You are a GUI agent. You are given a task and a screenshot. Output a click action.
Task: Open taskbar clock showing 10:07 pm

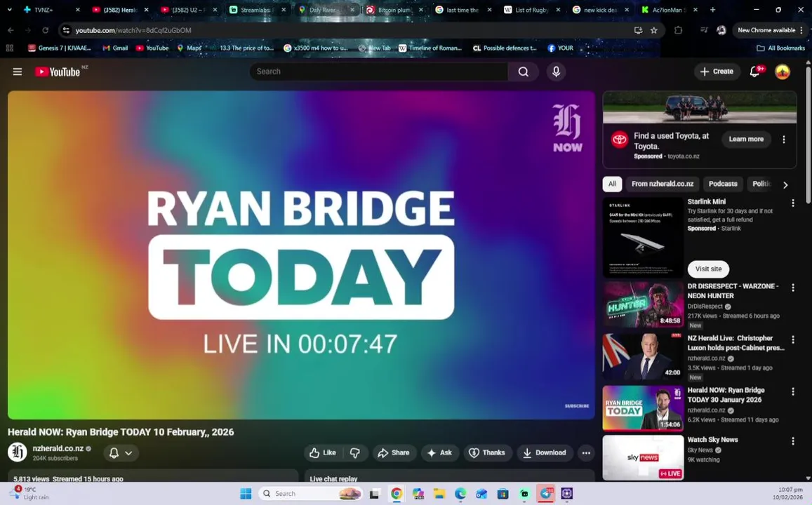pyautogui.click(x=787, y=493)
